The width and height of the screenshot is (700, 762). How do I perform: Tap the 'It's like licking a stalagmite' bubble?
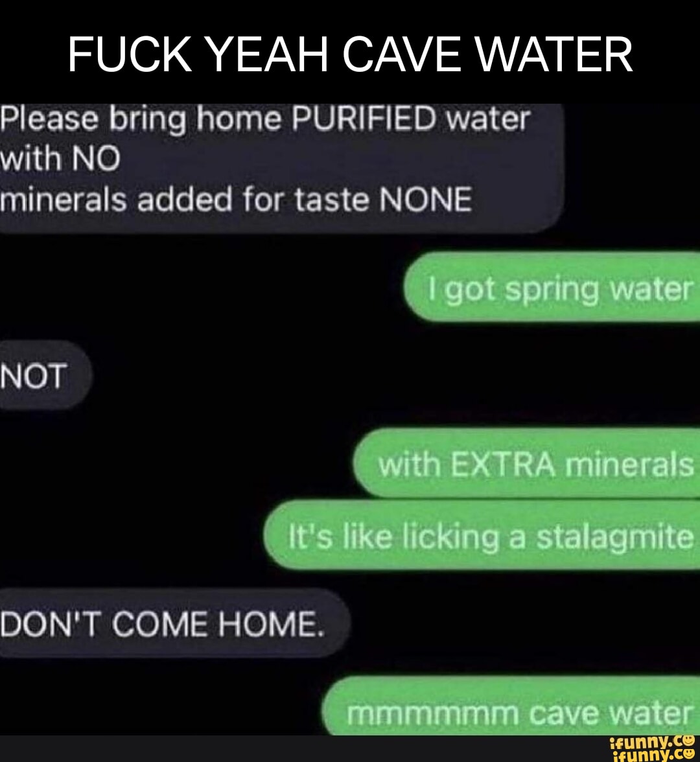point(482,535)
